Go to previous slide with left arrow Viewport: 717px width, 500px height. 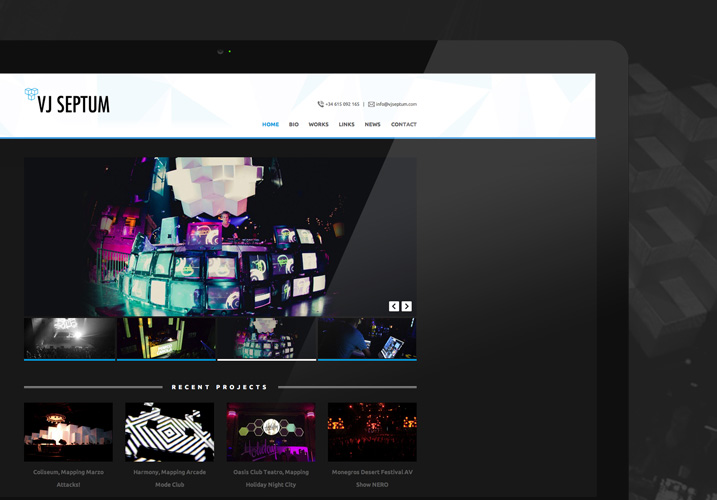(x=394, y=306)
